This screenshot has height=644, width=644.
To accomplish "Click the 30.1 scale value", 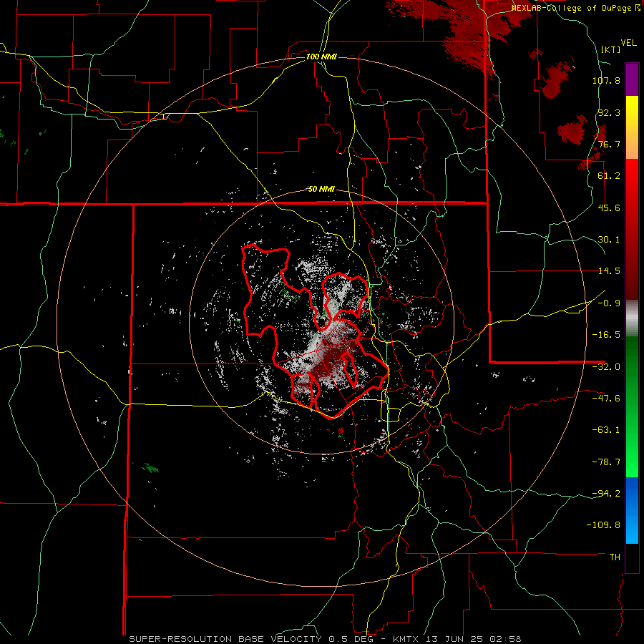I will pos(609,240).
